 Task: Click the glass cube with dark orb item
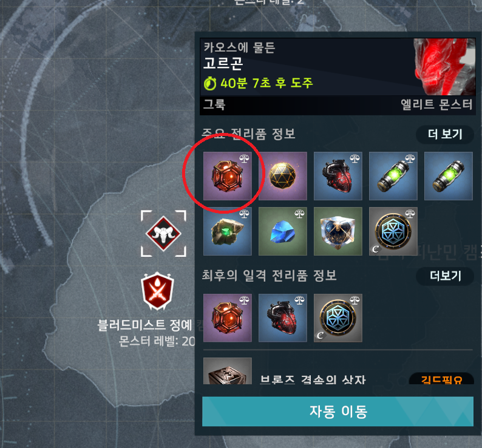338,231
